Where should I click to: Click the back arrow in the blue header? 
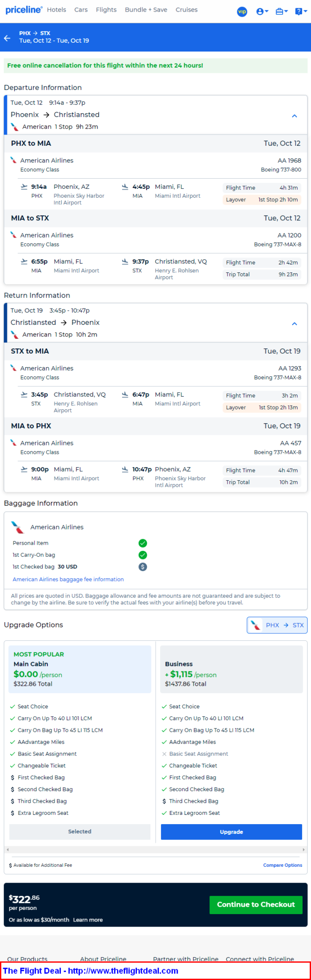click(7, 38)
